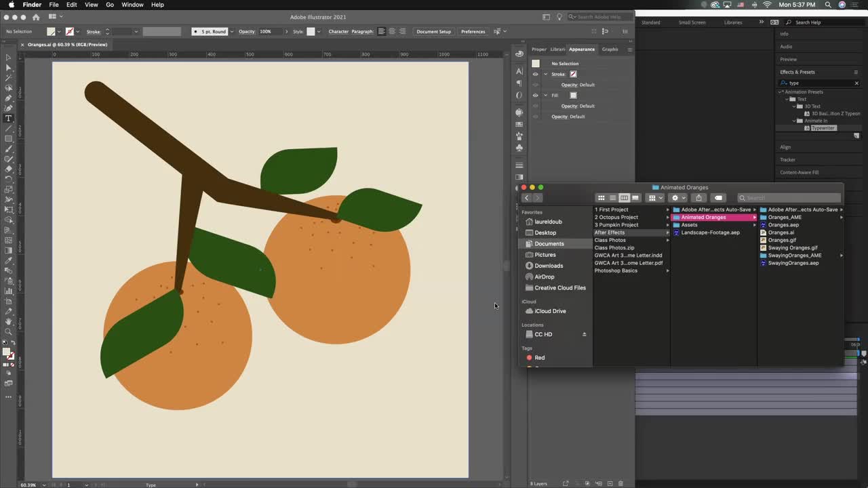This screenshot has height=488, width=868.
Task: Open the Paragraph panel icon in dock
Action: 519,83
